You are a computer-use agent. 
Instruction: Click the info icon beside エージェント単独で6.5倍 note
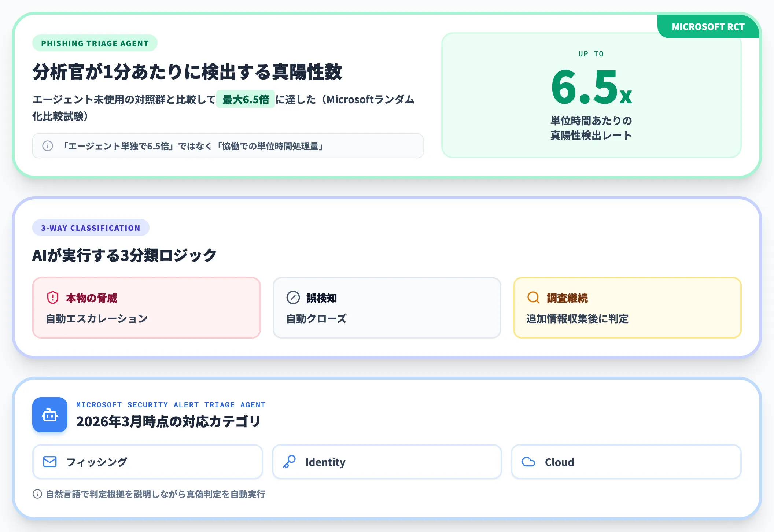pyautogui.click(x=48, y=146)
